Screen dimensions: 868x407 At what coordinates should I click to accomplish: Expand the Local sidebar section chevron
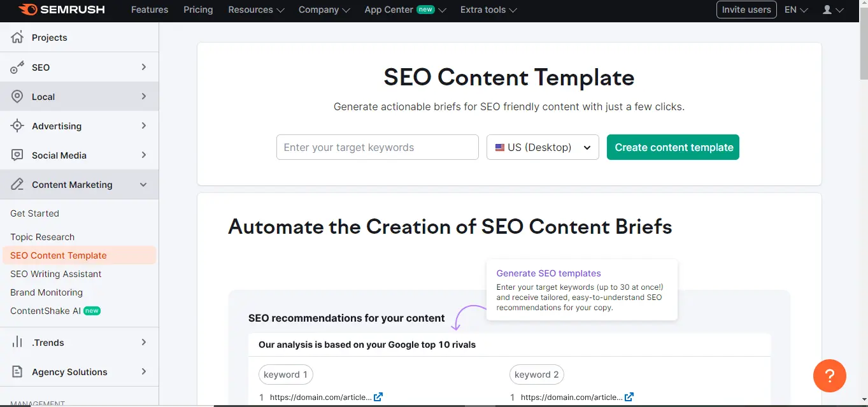144,96
